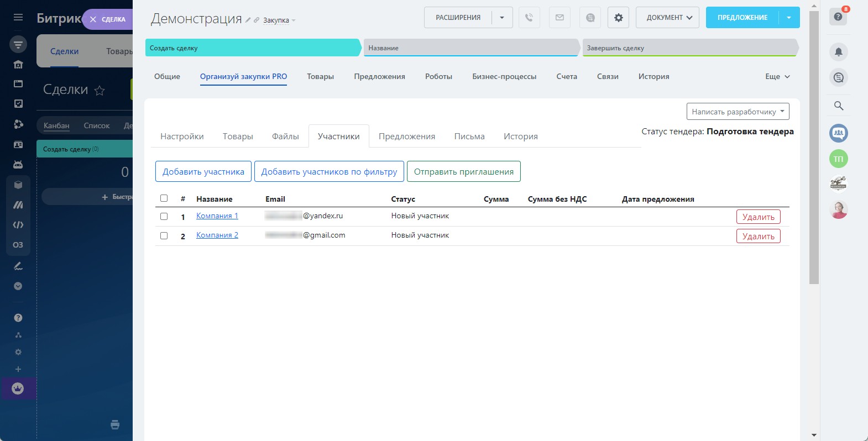Check the box for Компания 2
The width and height of the screenshot is (868, 441).
click(164, 236)
